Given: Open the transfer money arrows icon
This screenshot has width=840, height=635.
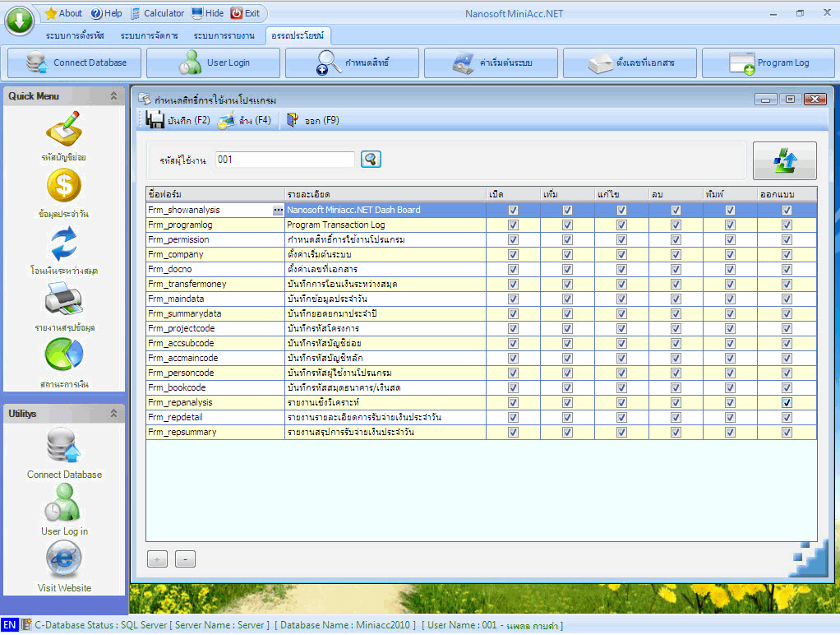Looking at the screenshot, I should tap(64, 243).
